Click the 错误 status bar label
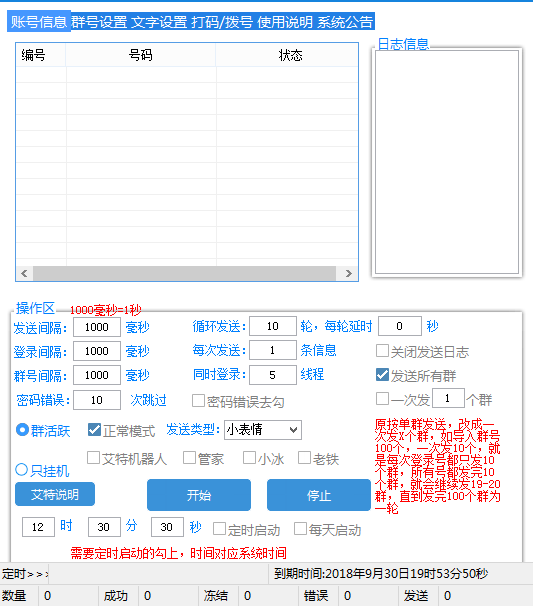The width and height of the screenshot is (533, 606). 316,596
